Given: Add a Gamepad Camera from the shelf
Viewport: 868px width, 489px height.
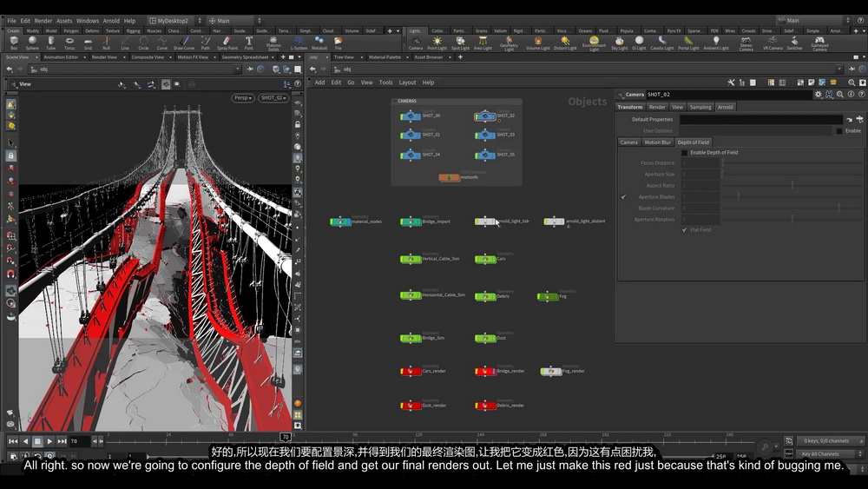Looking at the screenshot, I should tap(819, 43).
